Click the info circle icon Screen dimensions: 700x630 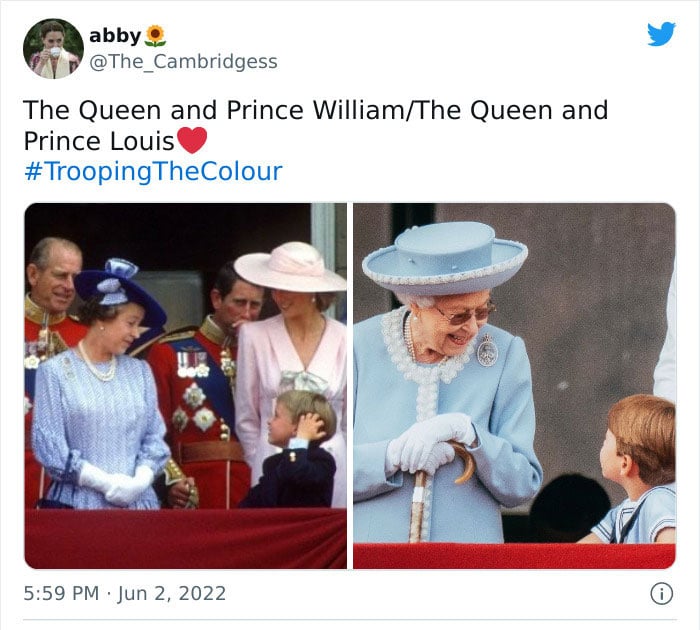(661, 594)
